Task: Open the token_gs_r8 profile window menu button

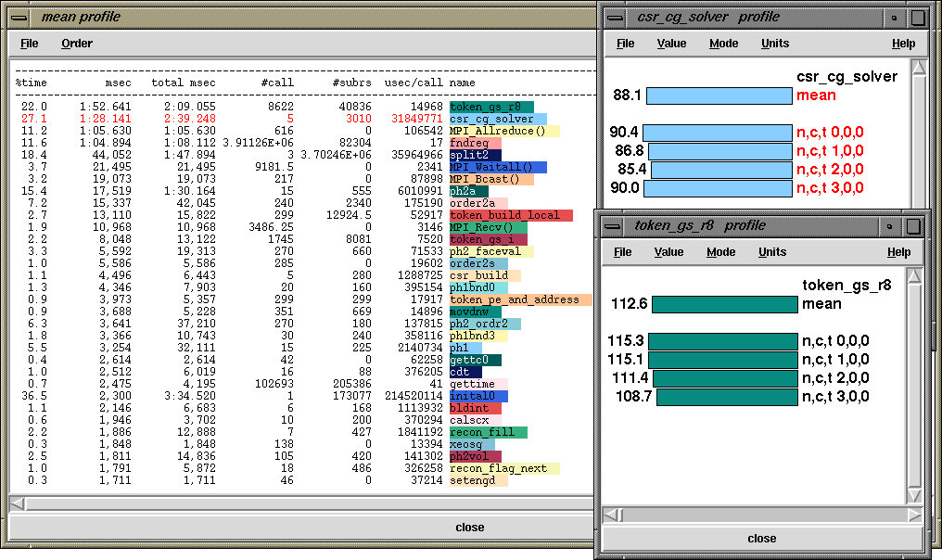Action: point(612,226)
